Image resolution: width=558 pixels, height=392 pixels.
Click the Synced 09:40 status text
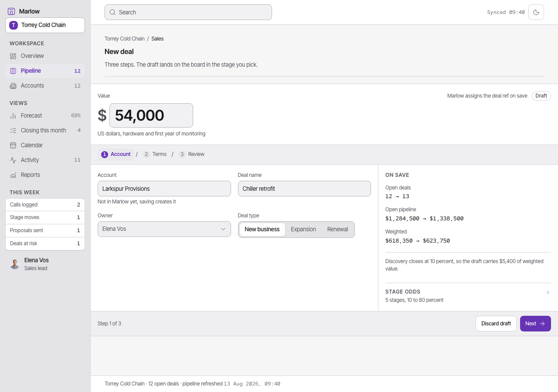coord(506,12)
